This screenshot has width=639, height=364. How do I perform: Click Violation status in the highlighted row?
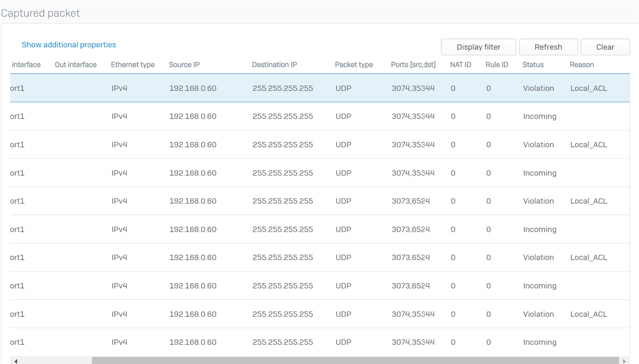click(539, 88)
